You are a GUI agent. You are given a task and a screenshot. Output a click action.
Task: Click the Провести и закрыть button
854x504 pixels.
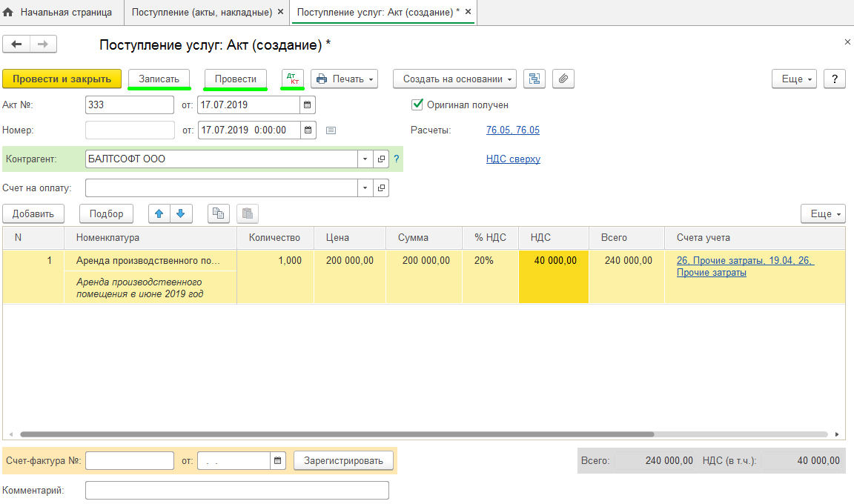[62, 79]
